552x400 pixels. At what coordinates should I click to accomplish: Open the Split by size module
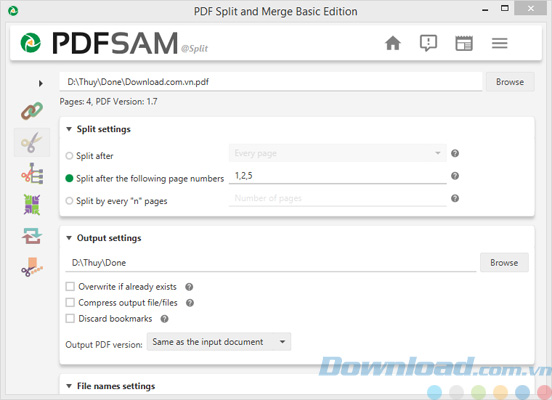pyautogui.click(x=32, y=267)
